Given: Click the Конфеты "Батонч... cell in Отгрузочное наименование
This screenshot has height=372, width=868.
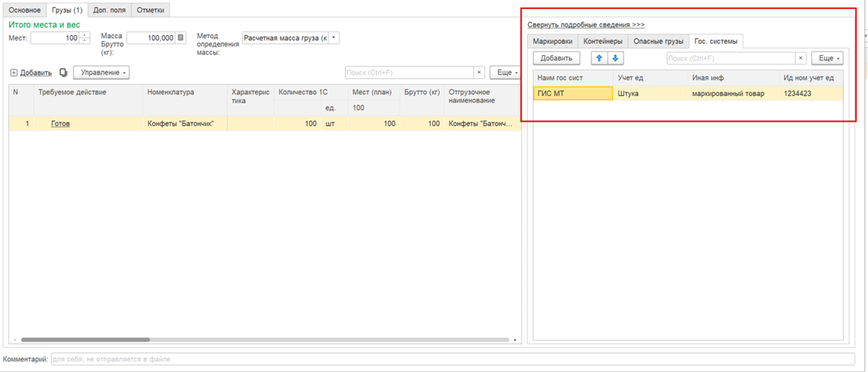Looking at the screenshot, I should (482, 124).
